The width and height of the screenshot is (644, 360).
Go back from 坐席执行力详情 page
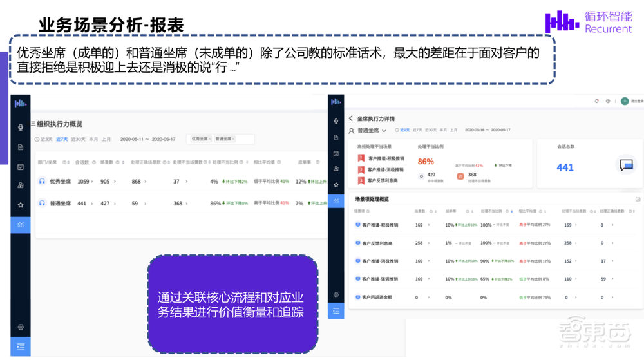pos(351,118)
